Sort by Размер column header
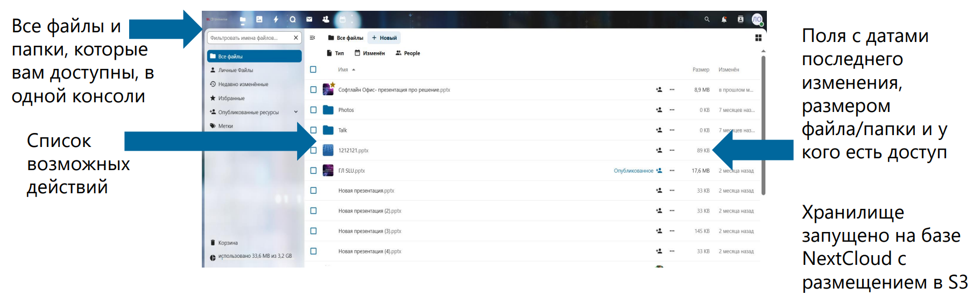The width and height of the screenshot is (980, 302). point(701,69)
